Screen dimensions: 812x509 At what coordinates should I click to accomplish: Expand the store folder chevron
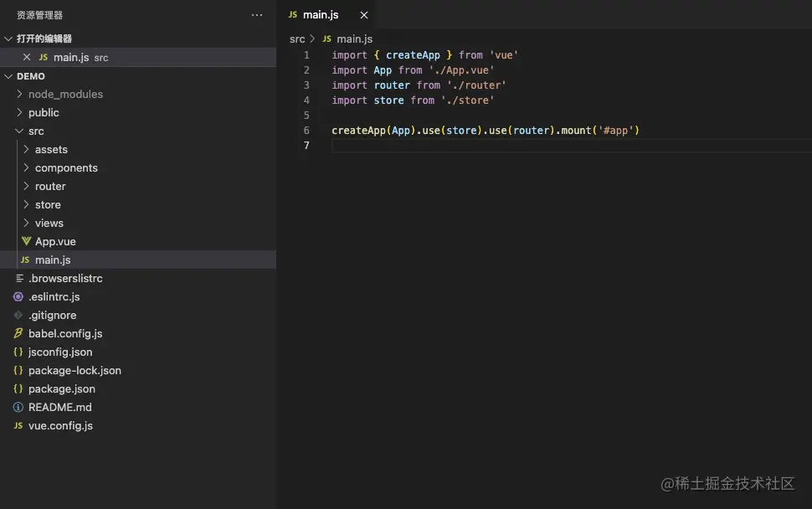(26, 204)
